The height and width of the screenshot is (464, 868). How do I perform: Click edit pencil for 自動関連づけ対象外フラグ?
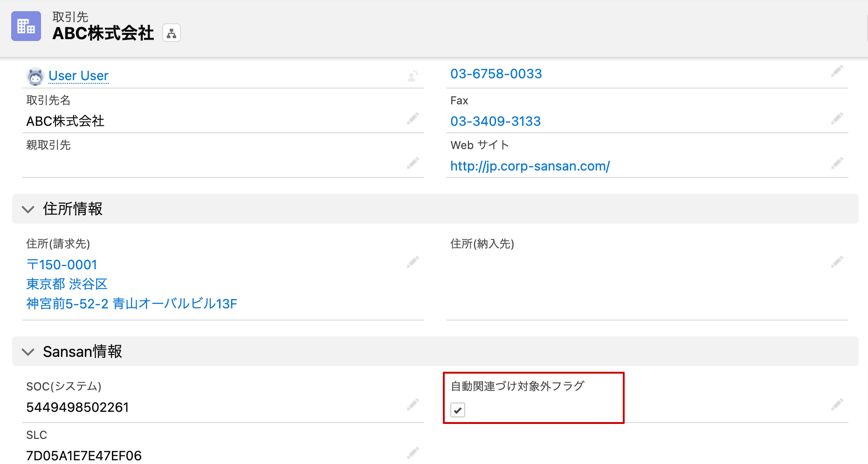(x=837, y=404)
